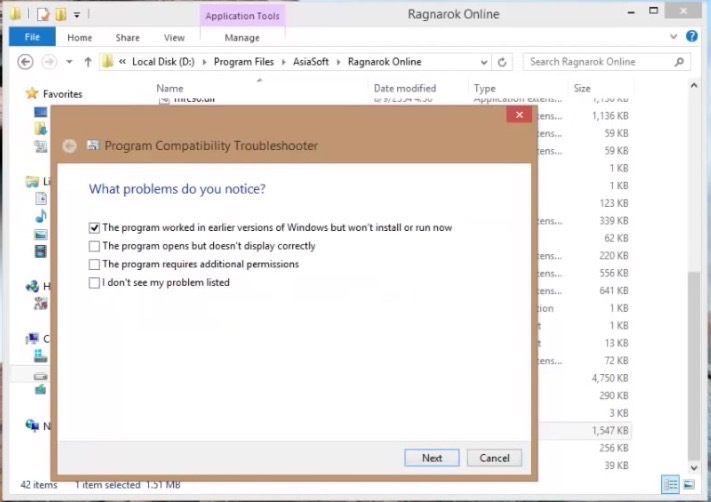Sort by the Date modified column header
The width and height of the screenshot is (711, 502).
(x=404, y=88)
